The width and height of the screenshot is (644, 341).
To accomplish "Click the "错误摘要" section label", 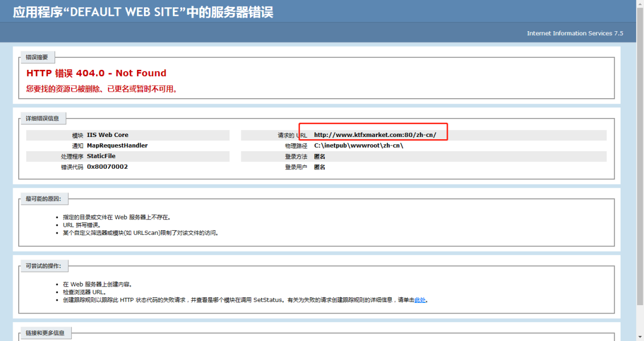I will pyautogui.click(x=37, y=57).
